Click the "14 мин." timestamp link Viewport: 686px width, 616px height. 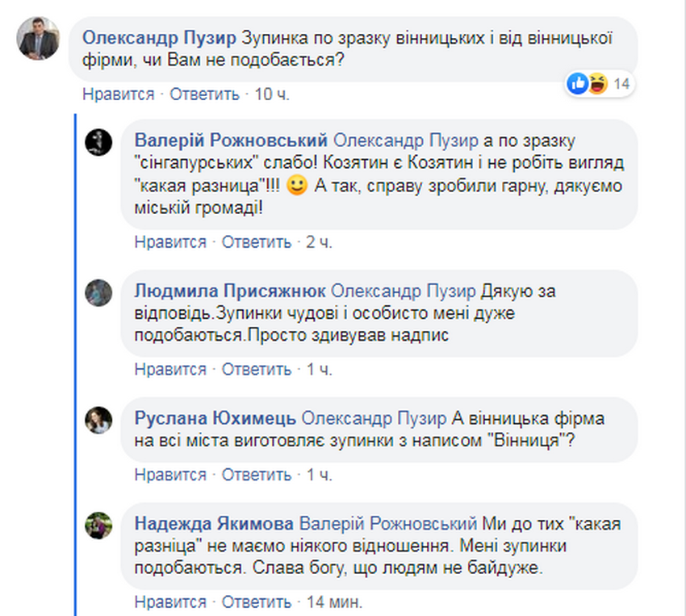[335, 602]
